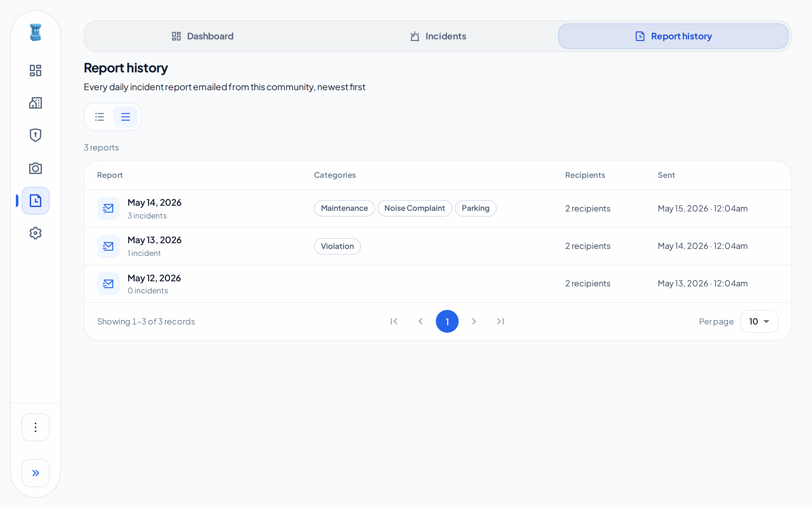Go to previous page of records
Image resolution: width=812 pixels, height=508 pixels.
click(x=420, y=322)
